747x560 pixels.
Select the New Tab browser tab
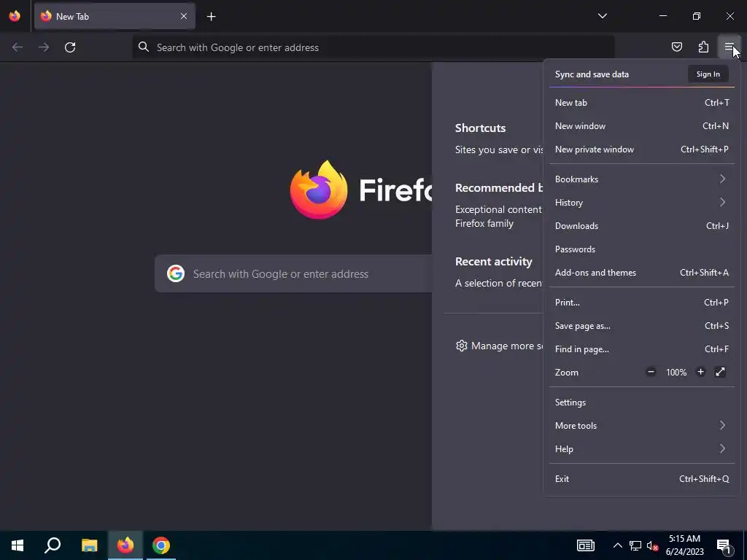[115, 16]
